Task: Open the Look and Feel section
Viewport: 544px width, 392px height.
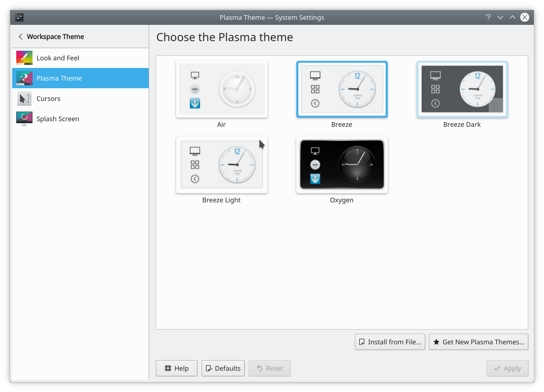Action: [81, 58]
